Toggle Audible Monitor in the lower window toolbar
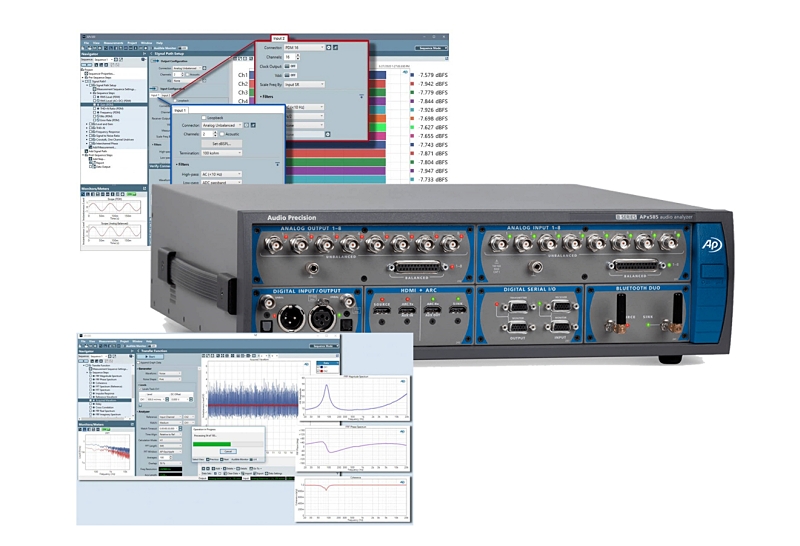The image size is (800, 546). click(154, 346)
